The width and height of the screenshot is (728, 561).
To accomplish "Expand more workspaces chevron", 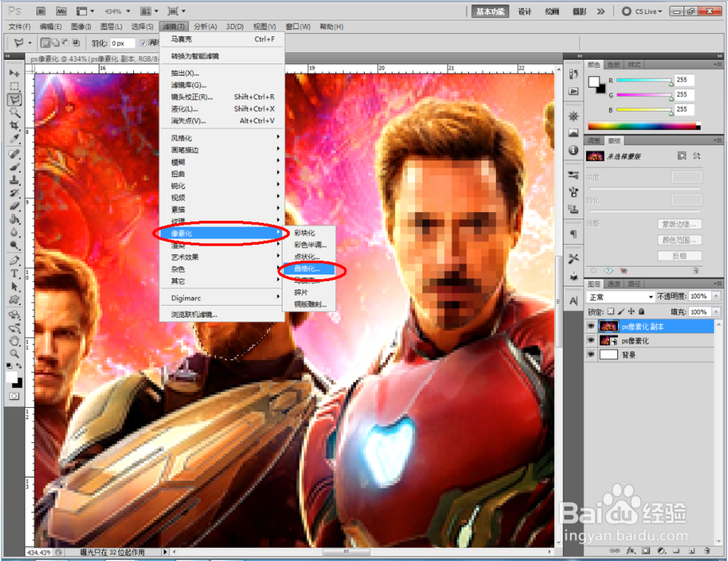I will [601, 11].
